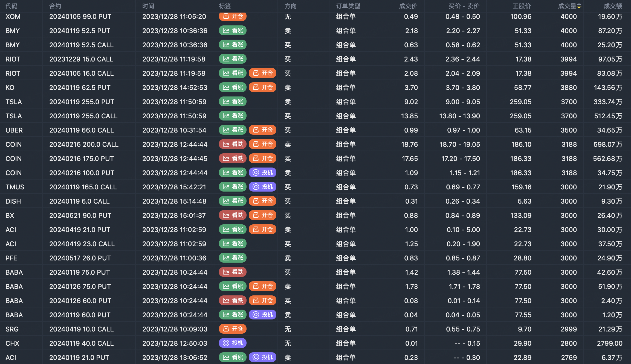Select the CHX ticker cell
Viewport: 631px width, 364px height.
pyautogui.click(x=12, y=343)
